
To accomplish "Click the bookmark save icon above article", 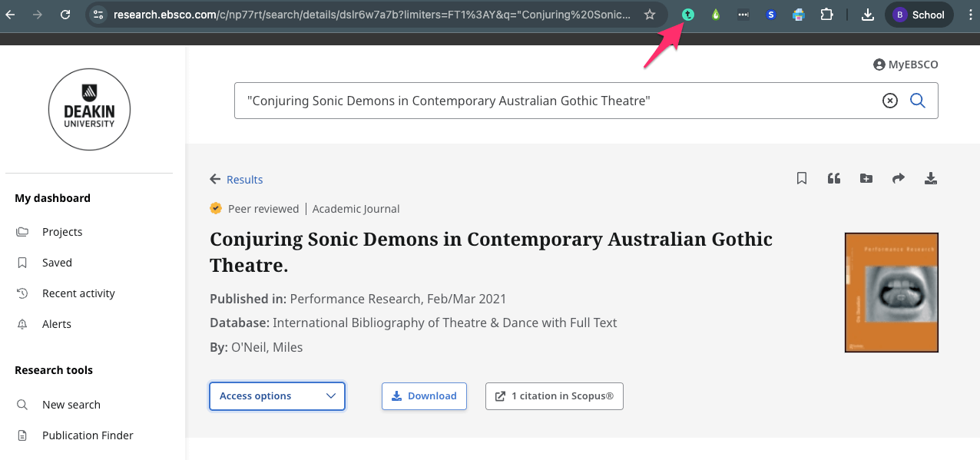I will 802,179.
